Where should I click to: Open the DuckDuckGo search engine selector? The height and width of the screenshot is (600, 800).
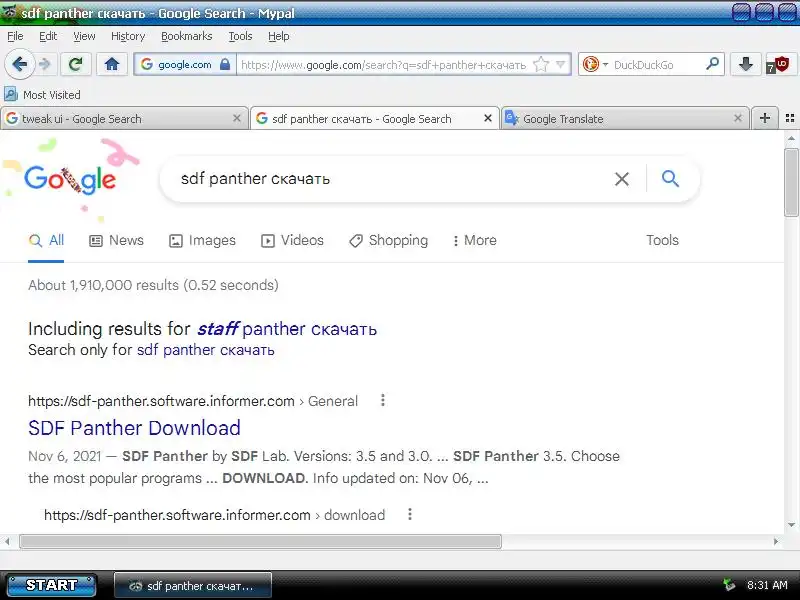point(595,64)
